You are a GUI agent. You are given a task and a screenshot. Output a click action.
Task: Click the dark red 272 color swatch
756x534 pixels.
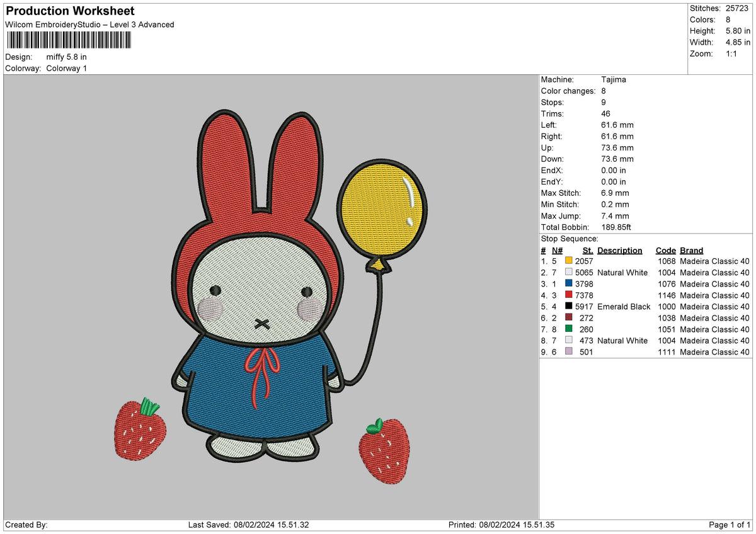pos(569,318)
